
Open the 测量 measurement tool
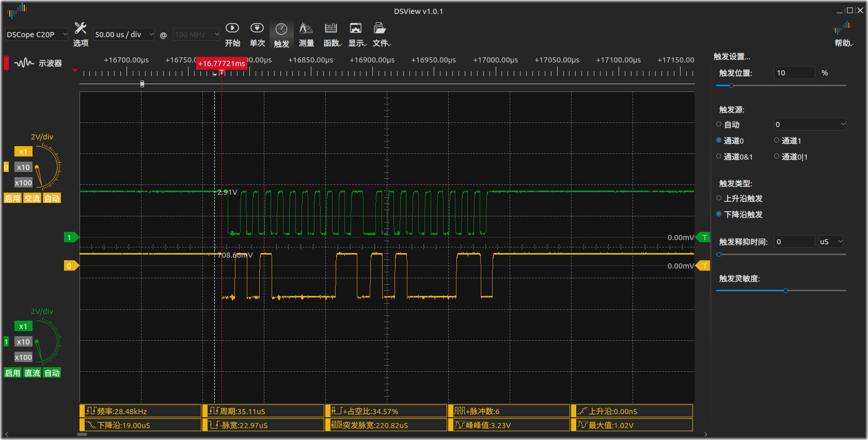306,35
